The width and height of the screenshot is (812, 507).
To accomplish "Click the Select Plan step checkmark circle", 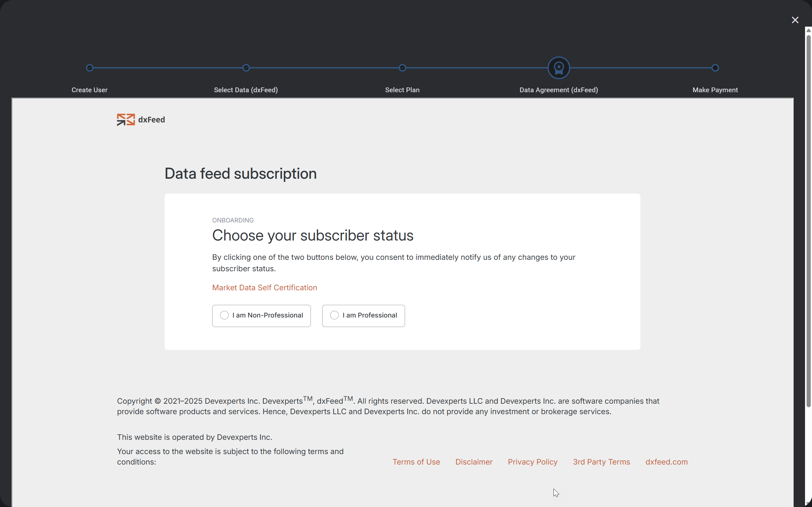I will point(402,68).
